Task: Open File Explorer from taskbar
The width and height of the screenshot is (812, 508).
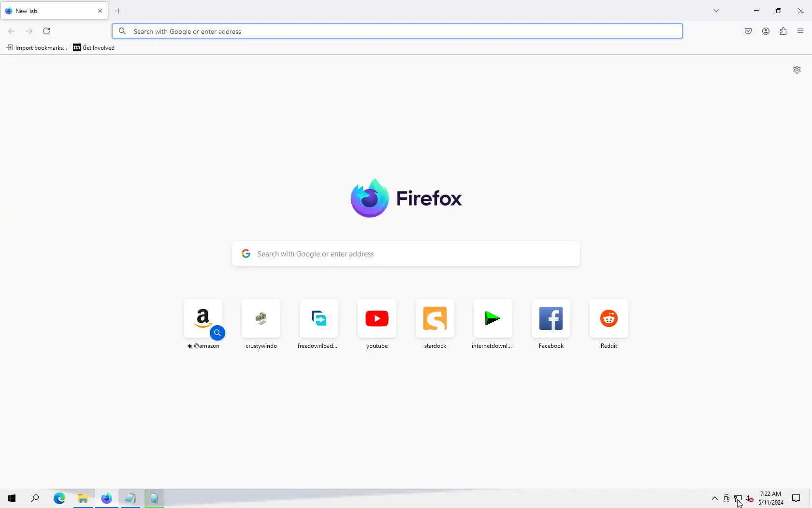Action: click(x=83, y=498)
